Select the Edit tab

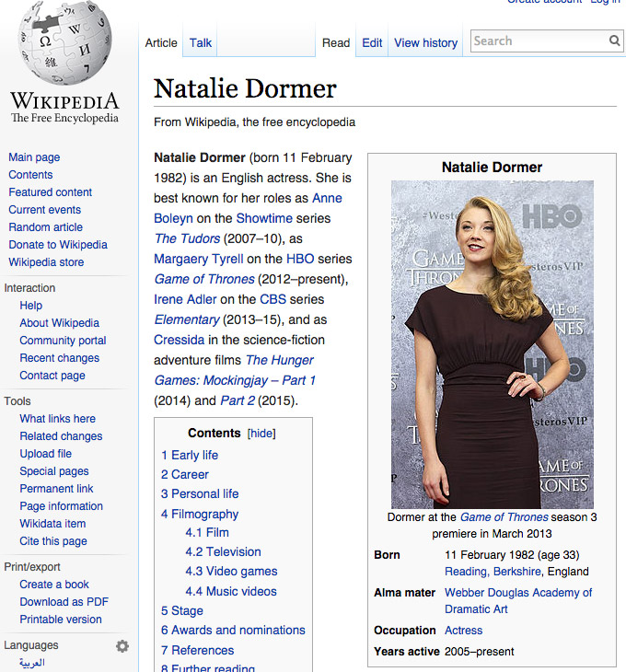(372, 42)
